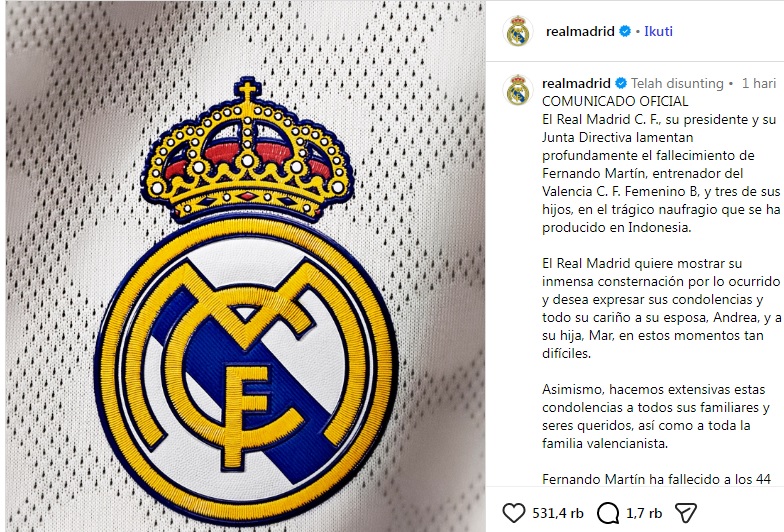Click the 'Telah disunting' edited label
Image resolution: width=784 pixels, height=532 pixels.
click(x=677, y=83)
